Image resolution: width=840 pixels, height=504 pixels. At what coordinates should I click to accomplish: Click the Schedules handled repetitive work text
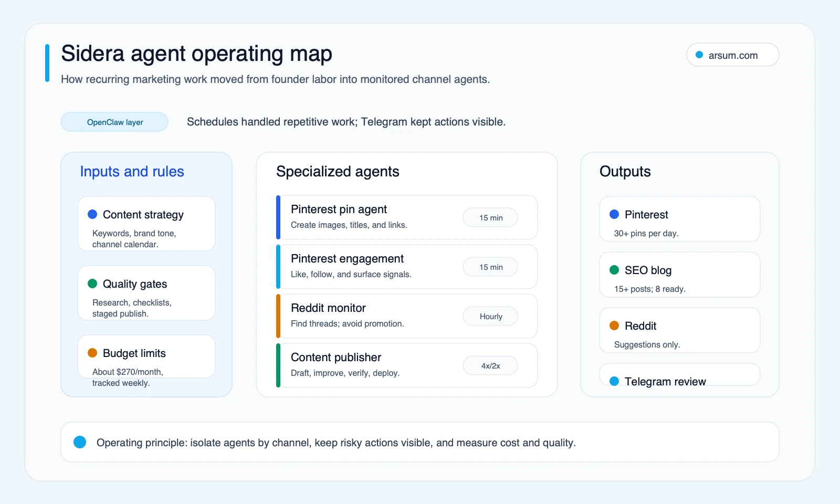[x=346, y=122]
